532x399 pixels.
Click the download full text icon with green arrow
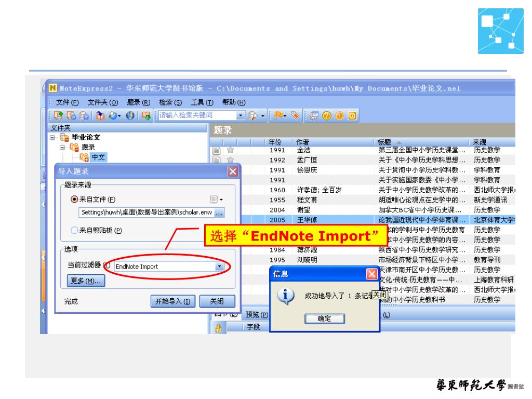pos(146,116)
